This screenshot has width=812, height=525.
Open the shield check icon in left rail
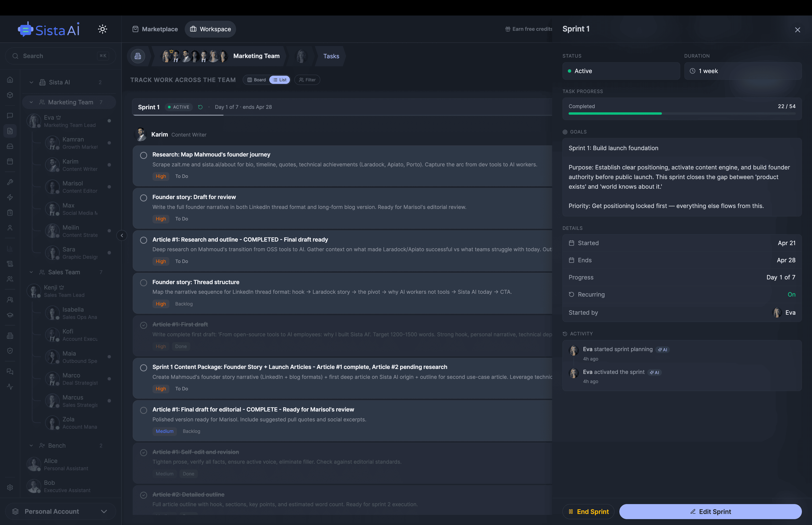[10, 351]
